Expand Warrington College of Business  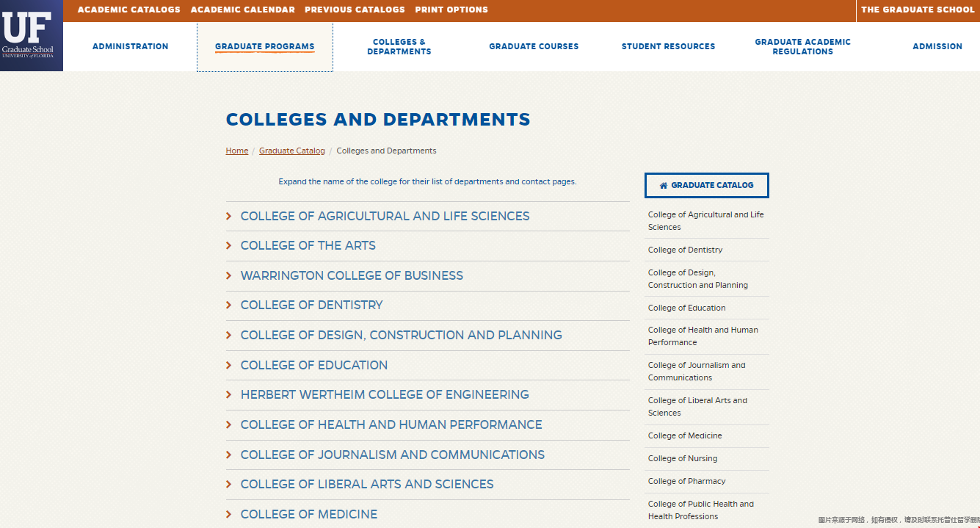tap(427, 275)
